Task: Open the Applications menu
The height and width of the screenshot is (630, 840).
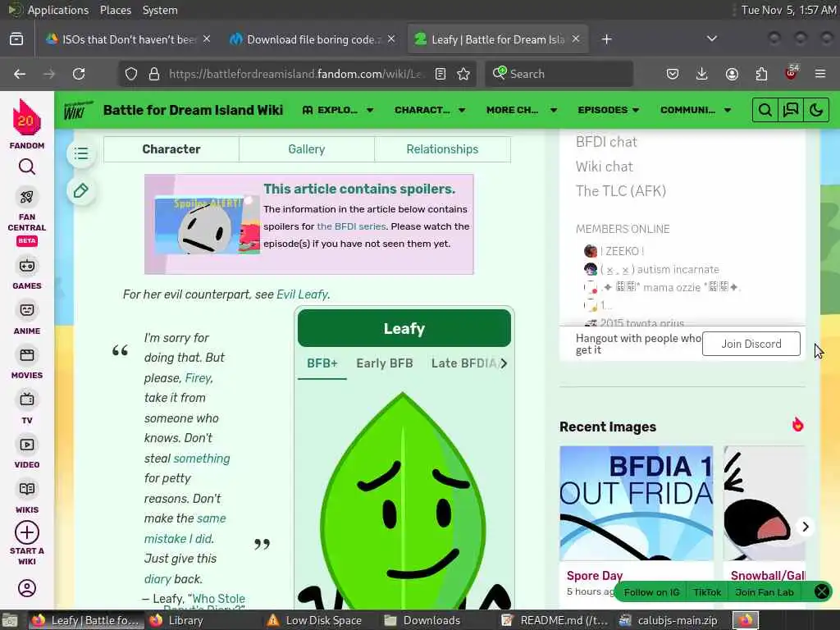Action: [58, 10]
